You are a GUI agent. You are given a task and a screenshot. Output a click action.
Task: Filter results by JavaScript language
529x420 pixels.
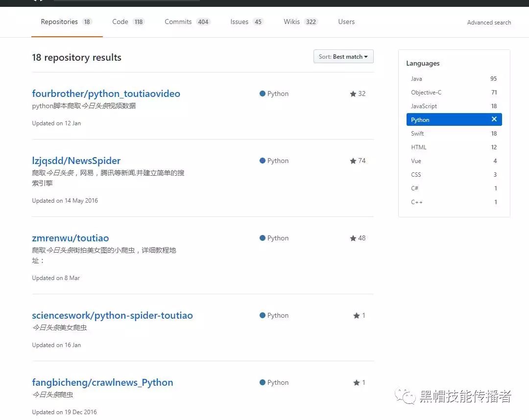click(454, 106)
